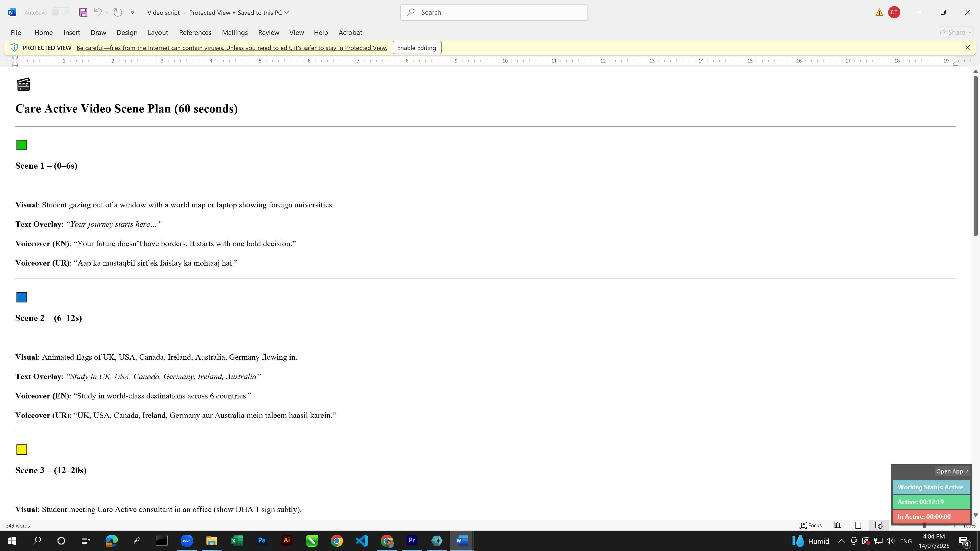The height and width of the screenshot is (551, 980).
Task: Open the Draw tab
Action: point(98,33)
